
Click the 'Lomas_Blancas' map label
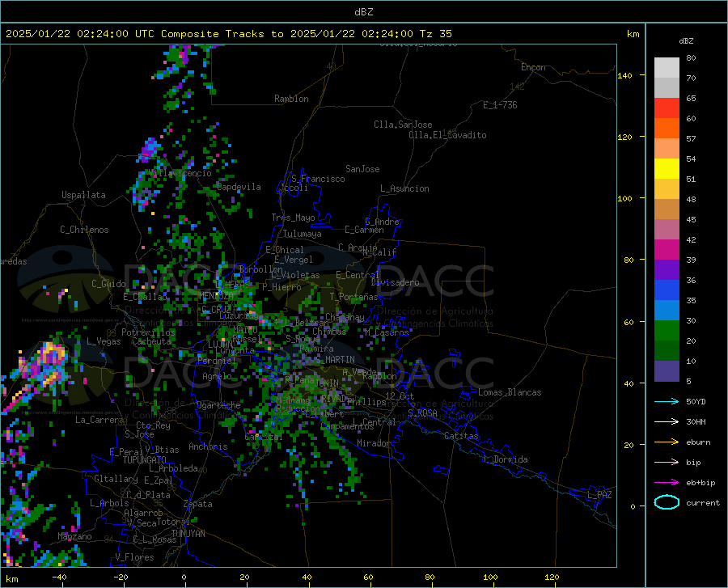(510, 392)
